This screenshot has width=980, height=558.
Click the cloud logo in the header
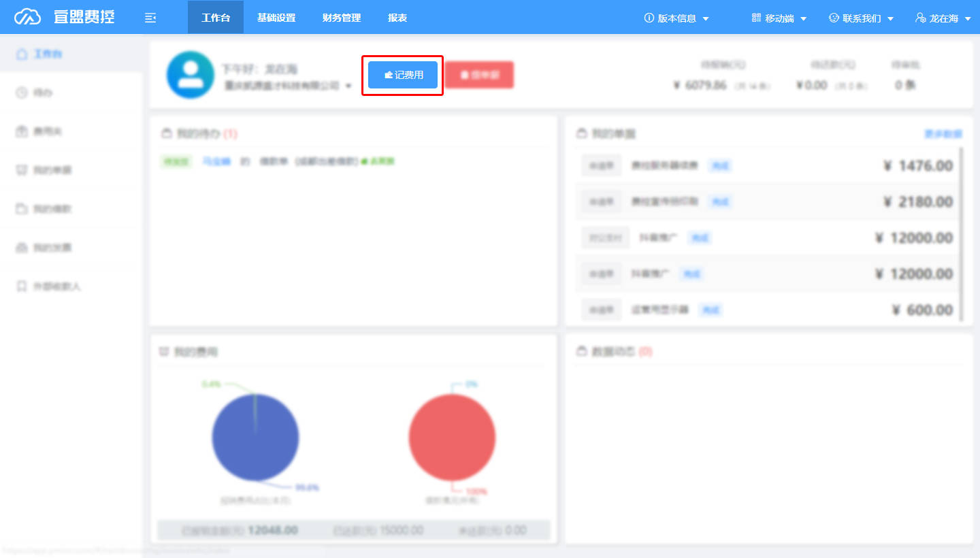click(x=28, y=17)
